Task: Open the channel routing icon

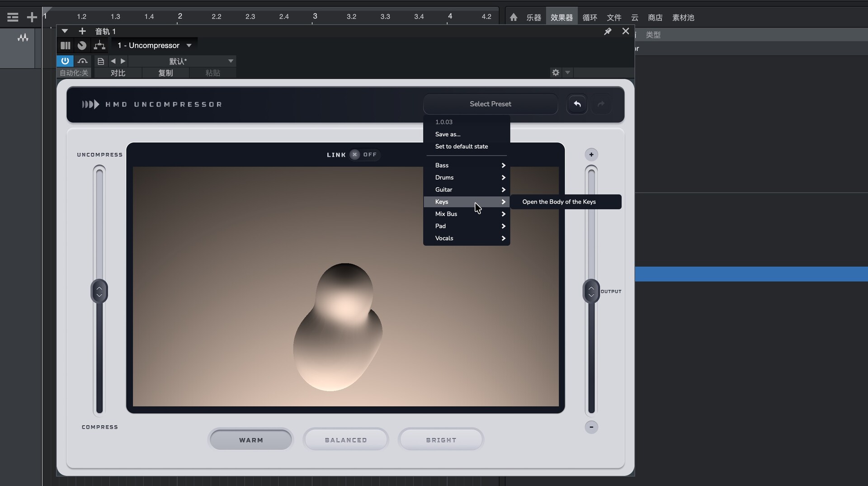Action: pos(99,45)
